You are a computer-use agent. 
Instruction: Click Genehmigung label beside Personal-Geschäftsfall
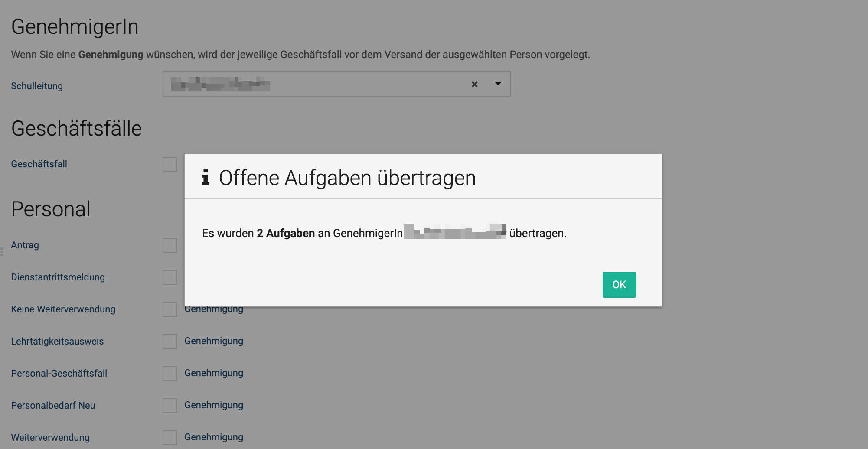pos(214,373)
